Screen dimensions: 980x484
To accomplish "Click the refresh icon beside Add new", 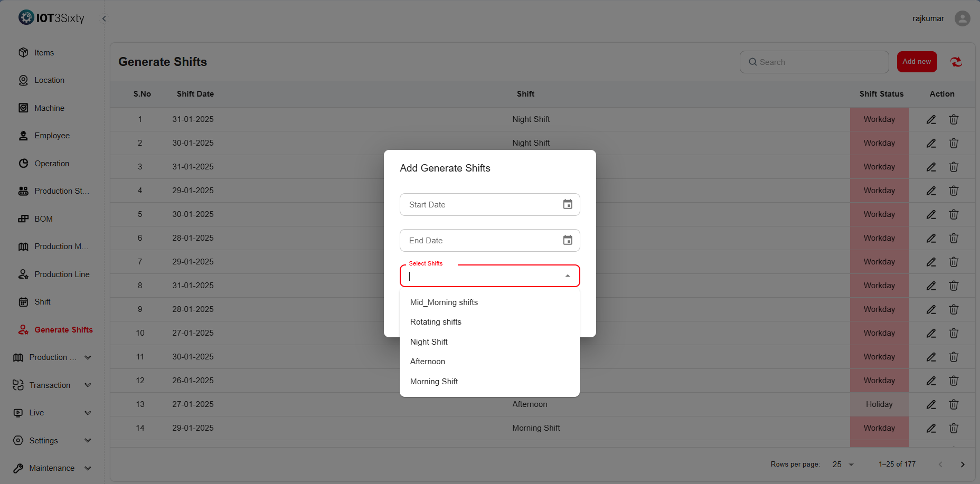I will (956, 62).
